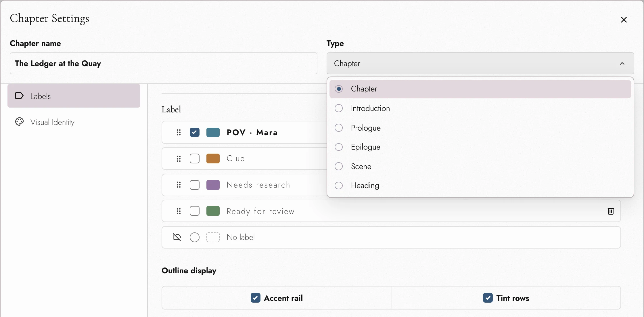
Task: Delete the Ready for review label
Action: pyautogui.click(x=611, y=211)
